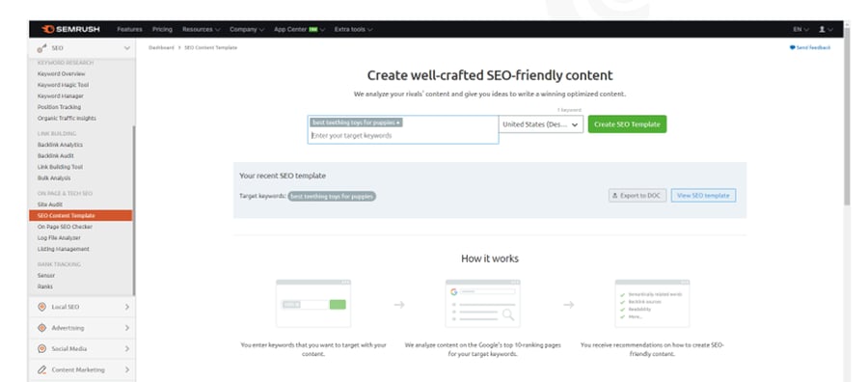
Task: Open Log File Analyzer
Action: pyautogui.click(x=59, y=237)
